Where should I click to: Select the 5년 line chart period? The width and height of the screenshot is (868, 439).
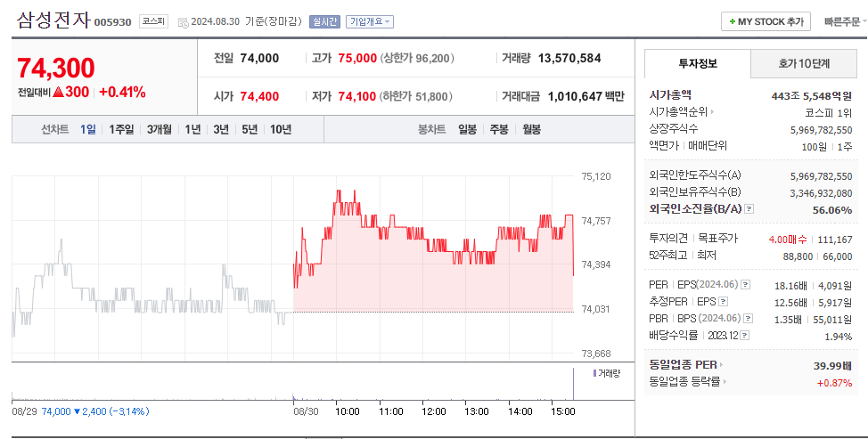coord(250,129)
